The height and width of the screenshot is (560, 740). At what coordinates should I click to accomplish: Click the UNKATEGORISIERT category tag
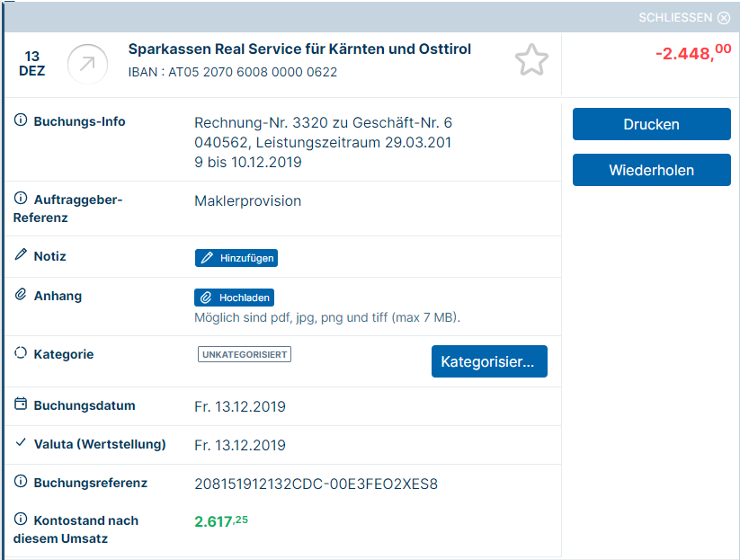point(245,354)
